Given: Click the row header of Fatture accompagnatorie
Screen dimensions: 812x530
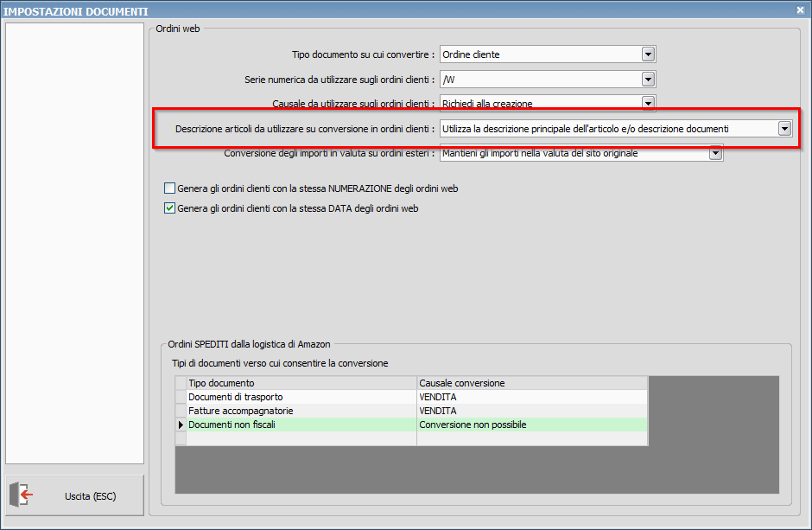Looking at the screenshot, I should (x=181, y=411).
